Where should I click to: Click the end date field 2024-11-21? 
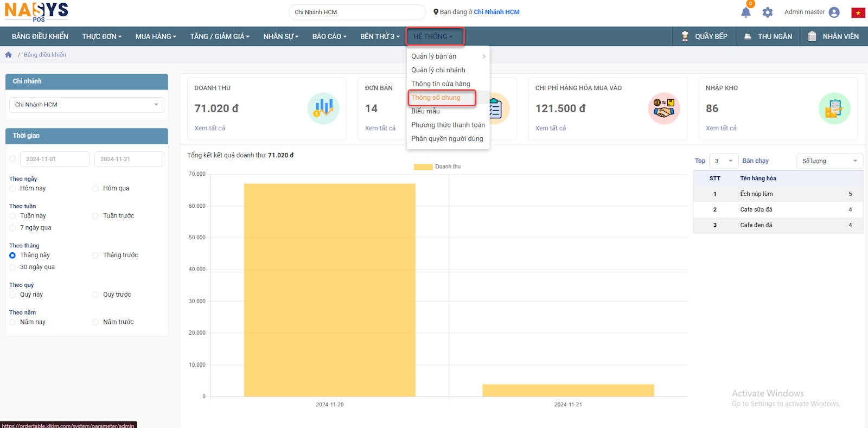pos(129,159)
